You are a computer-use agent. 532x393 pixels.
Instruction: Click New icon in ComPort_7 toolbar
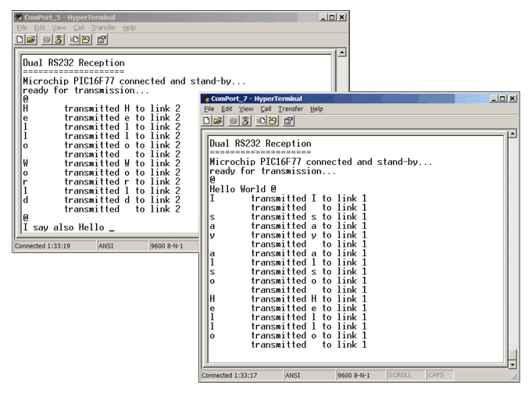point(208,120)
